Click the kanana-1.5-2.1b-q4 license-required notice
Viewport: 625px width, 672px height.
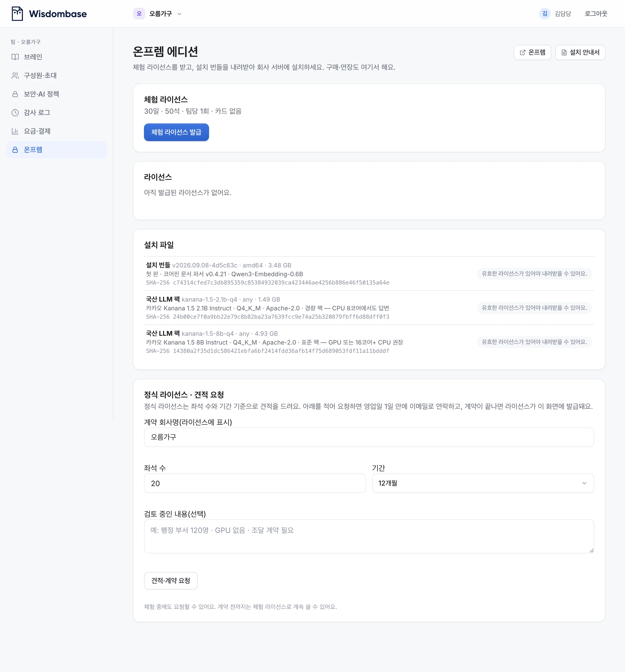click(534, 308)
